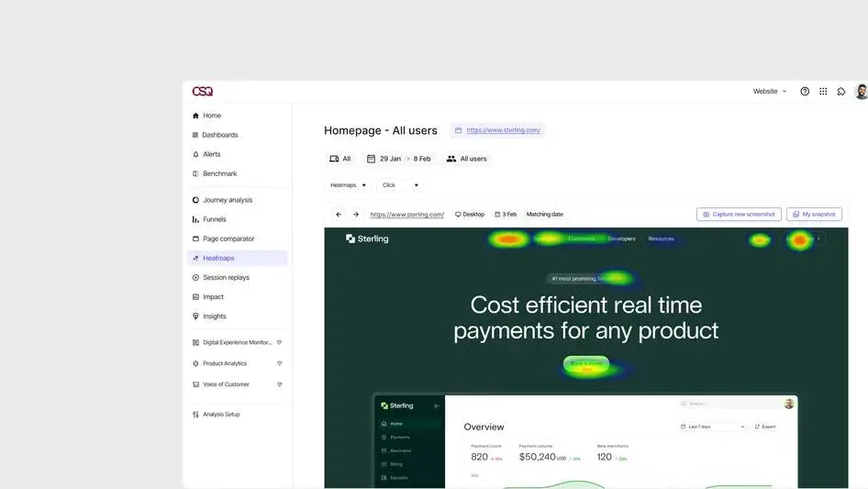Select Journey analysis in sidebar
This screenshot has width=868, height=489.
(227, 200)
